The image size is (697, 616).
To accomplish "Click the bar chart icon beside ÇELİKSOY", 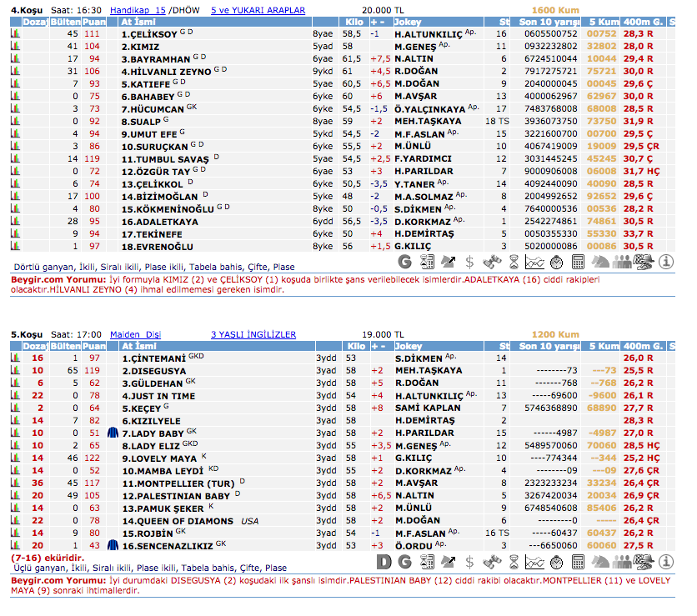I will pyautogui.click(x=15, y=34).
